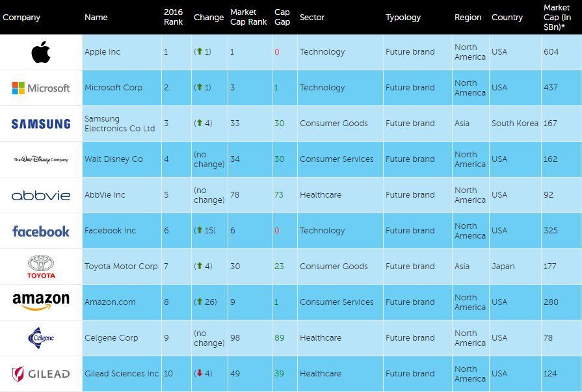This screenshot has width=582, height=392.
Task: Select the Sector column header
Action: pos(311,18)
